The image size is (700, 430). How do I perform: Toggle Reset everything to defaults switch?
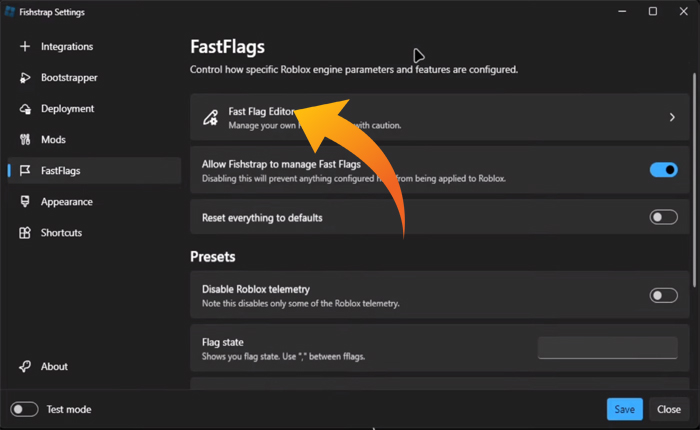(x=663, y=217)
